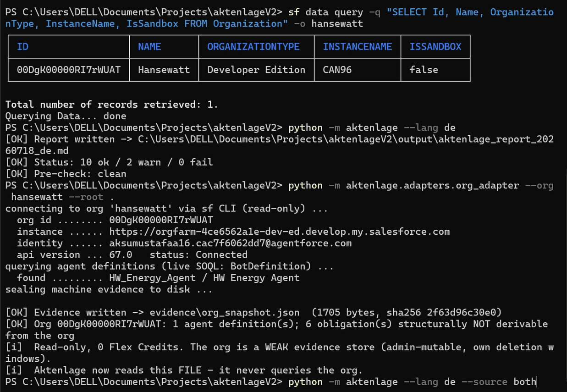Click the agentforce.com identity email
Screen dimensions: 567x392
tap(231, 243)
